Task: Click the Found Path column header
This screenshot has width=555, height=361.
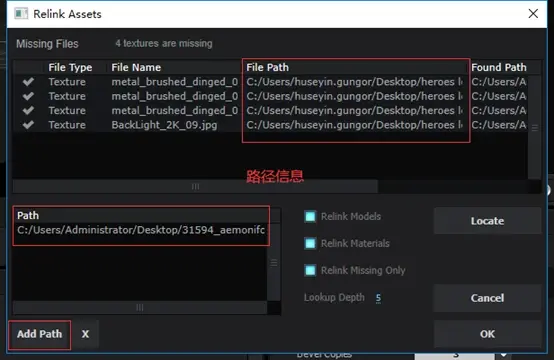Action: pyautogui.click(x=498, y=67)
